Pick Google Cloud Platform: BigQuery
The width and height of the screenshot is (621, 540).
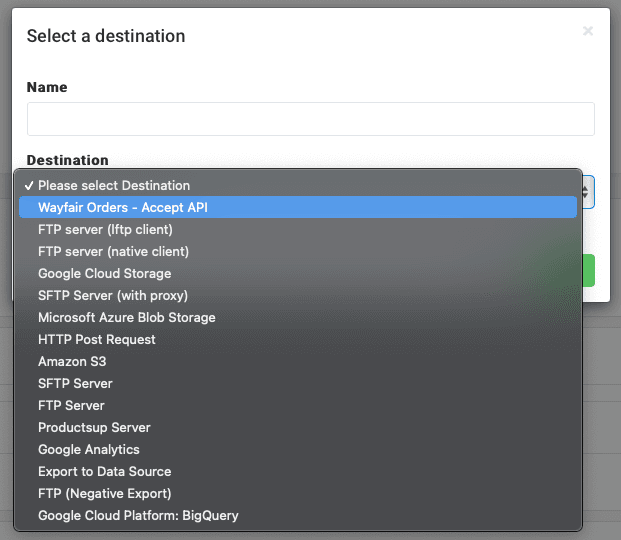[x=138, y=515]
